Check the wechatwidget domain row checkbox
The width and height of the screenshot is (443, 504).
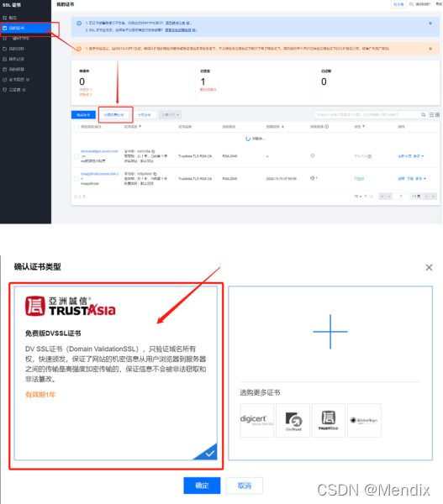pyautogui.click(x=76, y=156)
